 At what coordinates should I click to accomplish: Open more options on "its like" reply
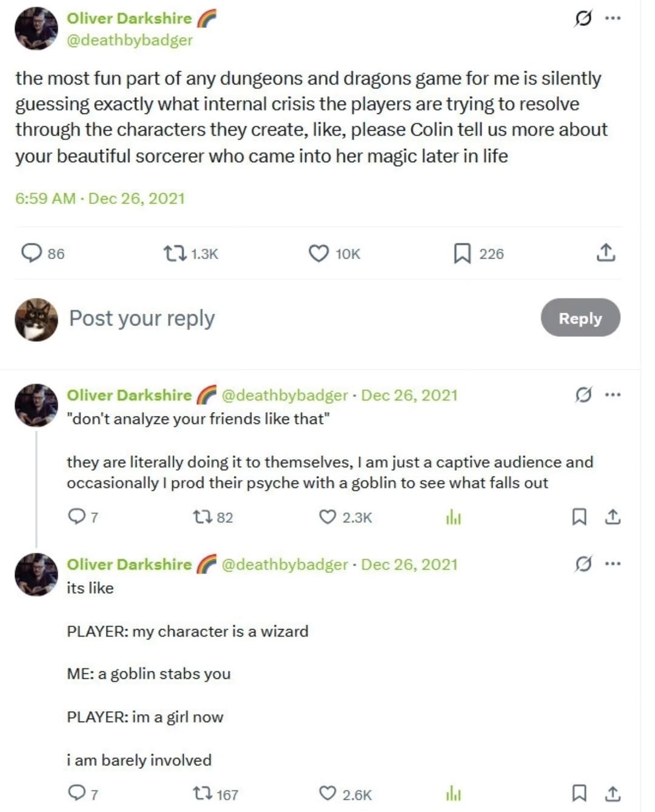pyautogui.click(x=613, y=564)
